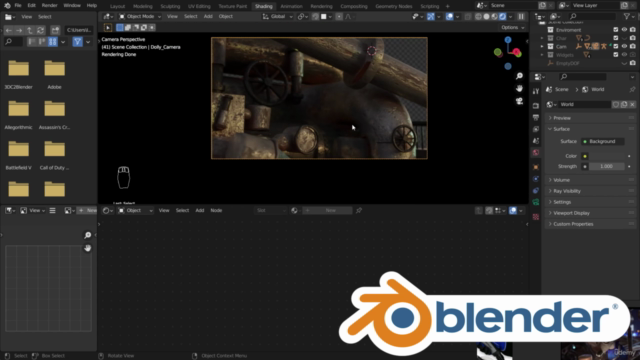Open the Object properties tab
This screenshot has height=360, width=640.
pos(536,167)
